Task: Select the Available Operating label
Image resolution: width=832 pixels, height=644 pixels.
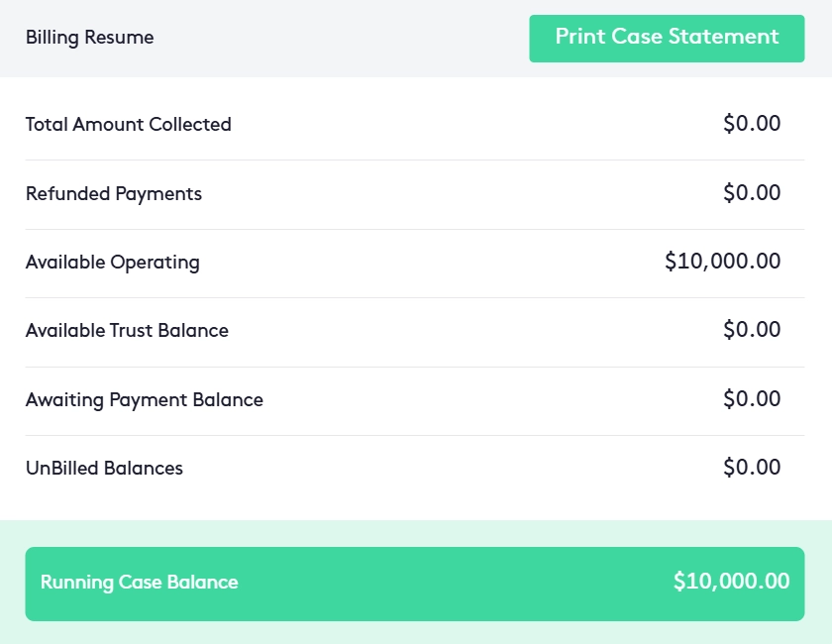Action: (x=113, y=263)
